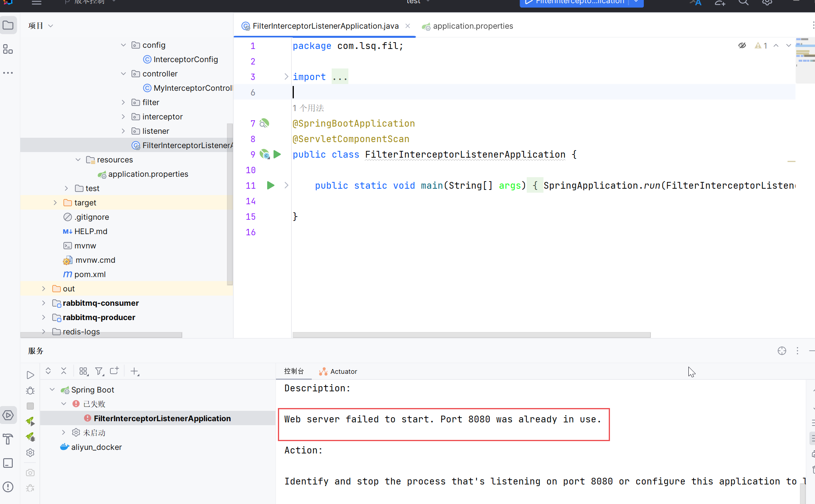
Task: Click the 1 个用法 usages hint
Action: pos(308,108)
